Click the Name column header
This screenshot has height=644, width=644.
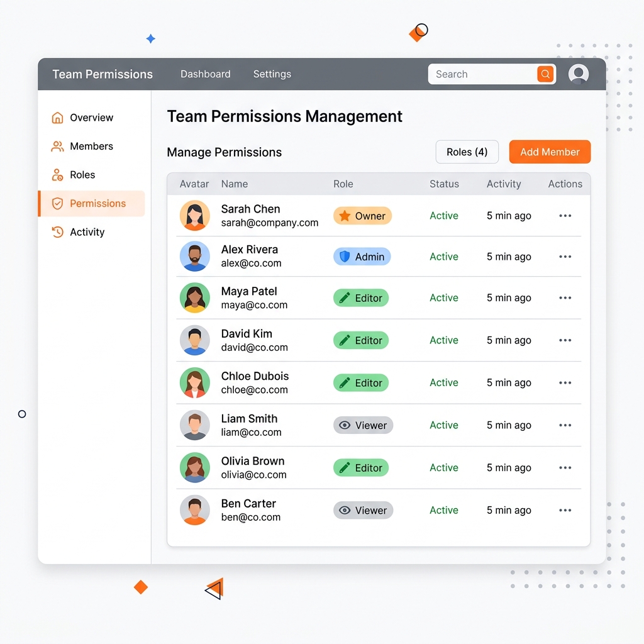click(235, 184)
